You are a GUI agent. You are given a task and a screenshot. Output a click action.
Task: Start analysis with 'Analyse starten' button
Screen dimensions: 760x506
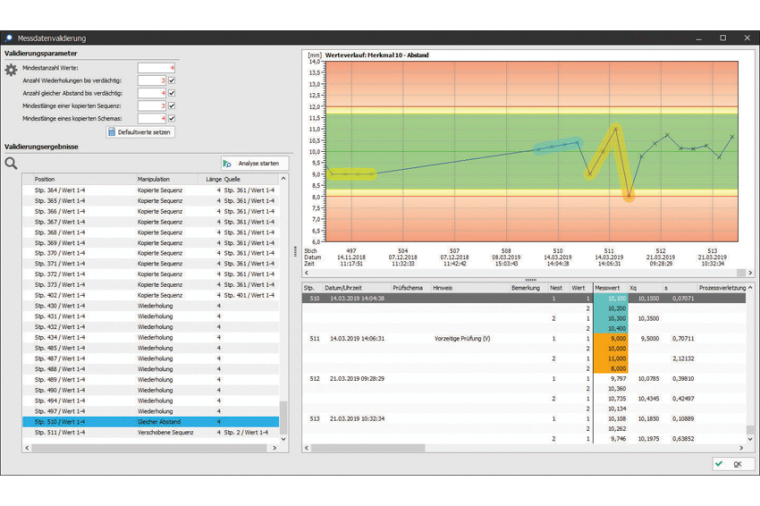(x=254, y=162)
